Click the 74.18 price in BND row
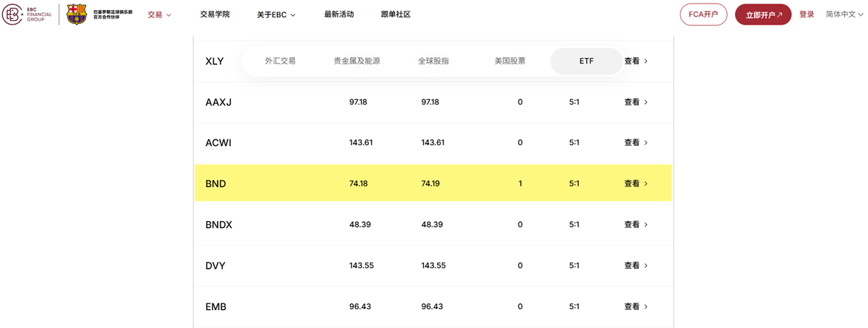This screenshot has width=868, height=328. [x=358, y=184]
